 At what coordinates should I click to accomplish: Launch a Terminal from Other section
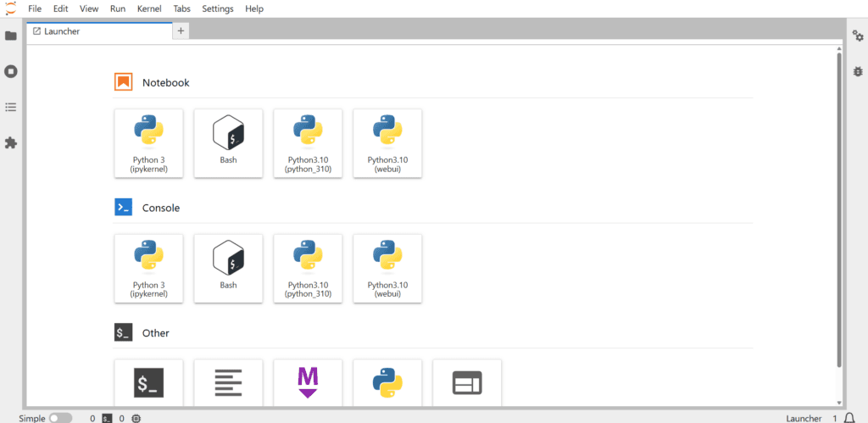point(149,383)
